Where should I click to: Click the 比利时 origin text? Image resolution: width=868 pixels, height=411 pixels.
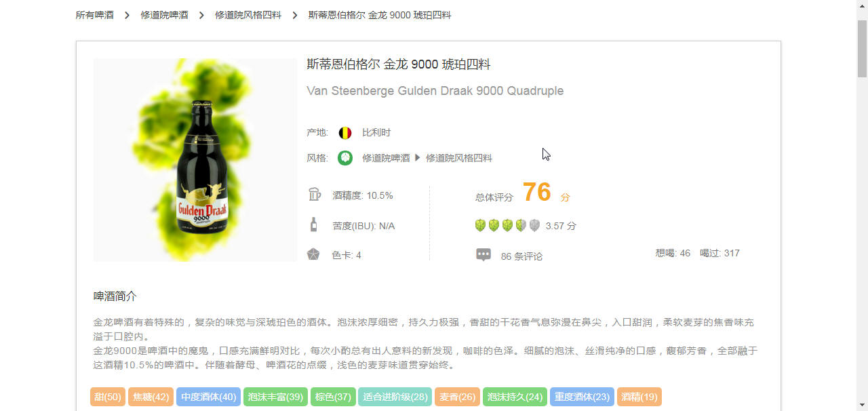tap(376, 133)
